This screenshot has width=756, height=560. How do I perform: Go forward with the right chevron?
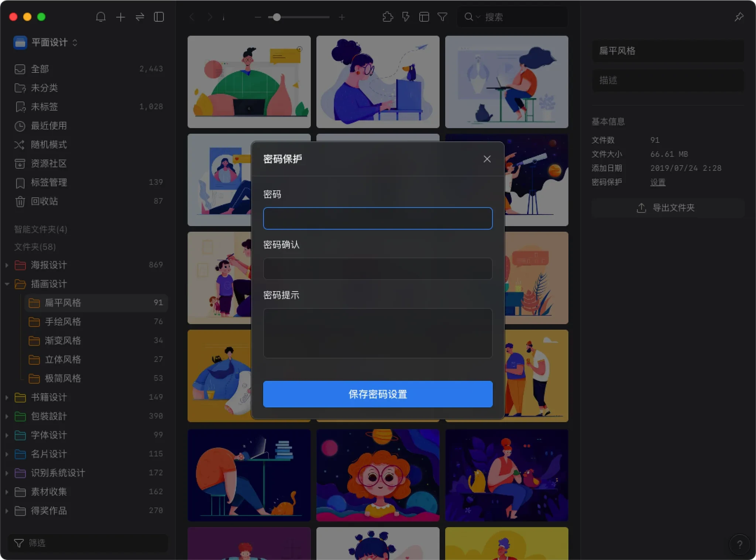[210, 17]
